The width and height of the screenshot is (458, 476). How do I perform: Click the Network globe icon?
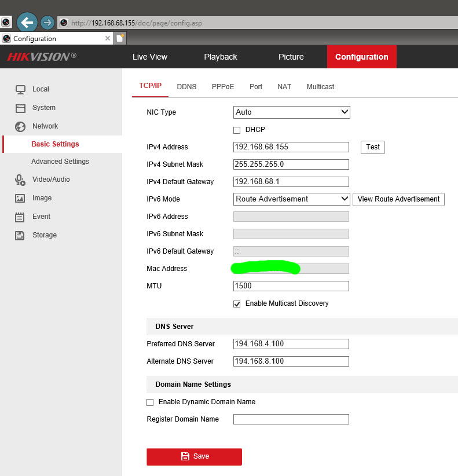(20, 127)
